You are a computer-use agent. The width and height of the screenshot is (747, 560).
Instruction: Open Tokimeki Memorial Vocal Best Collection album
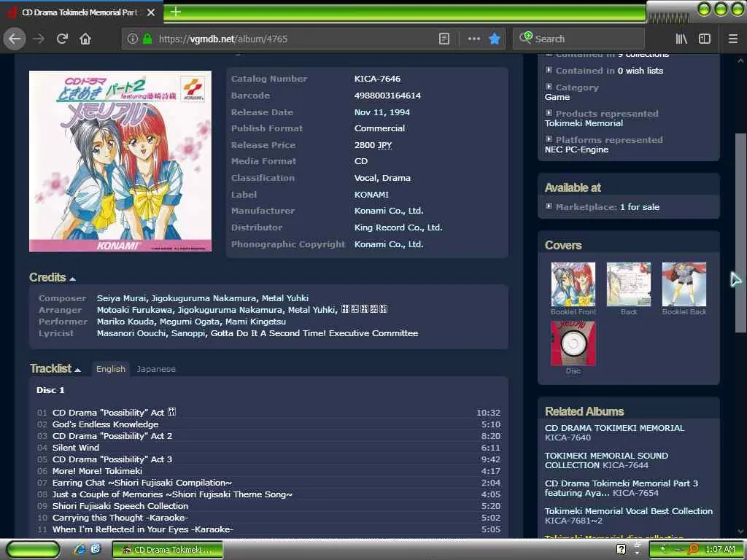(629, 511)
